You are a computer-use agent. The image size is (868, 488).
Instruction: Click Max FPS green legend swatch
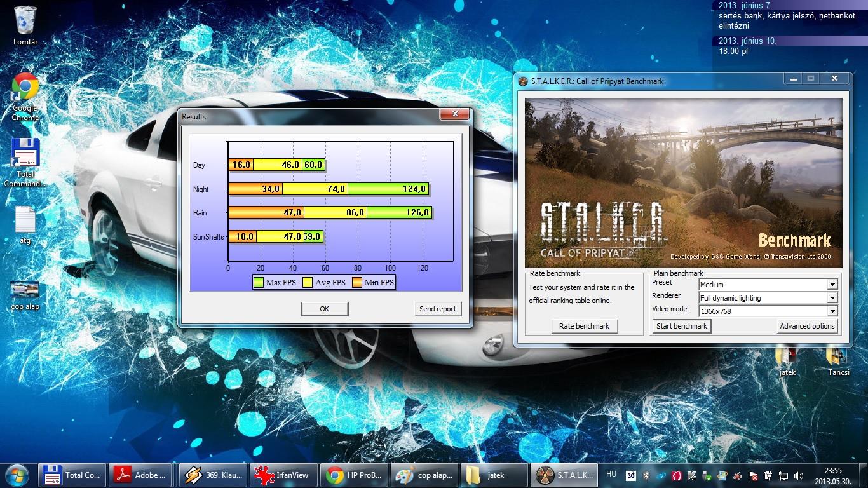click(259, 282)
